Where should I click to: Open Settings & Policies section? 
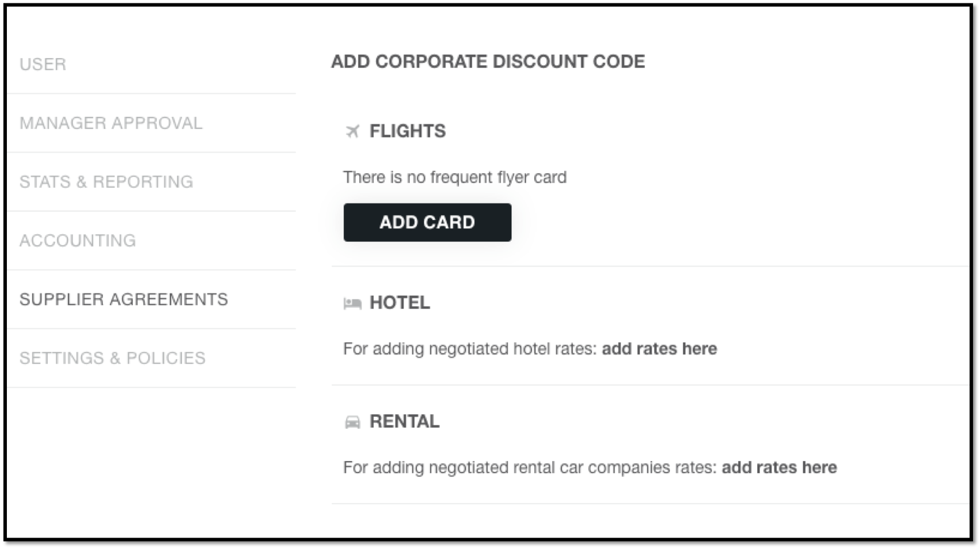click(x=112, y=358)
